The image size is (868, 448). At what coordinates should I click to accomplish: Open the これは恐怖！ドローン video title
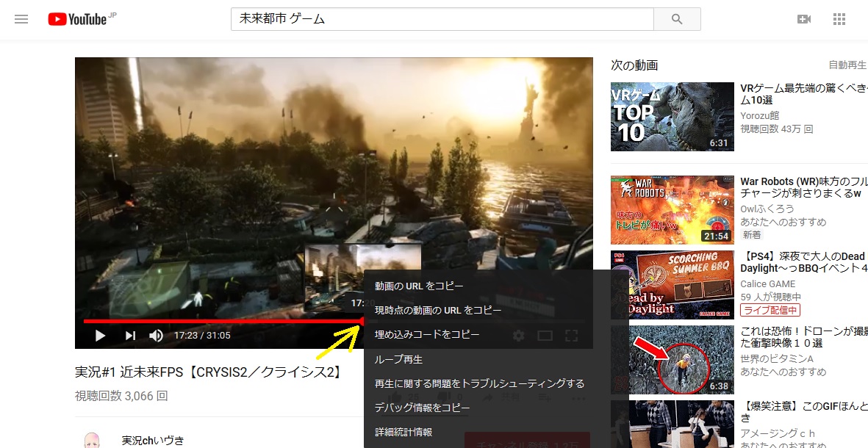coord(804,337)
